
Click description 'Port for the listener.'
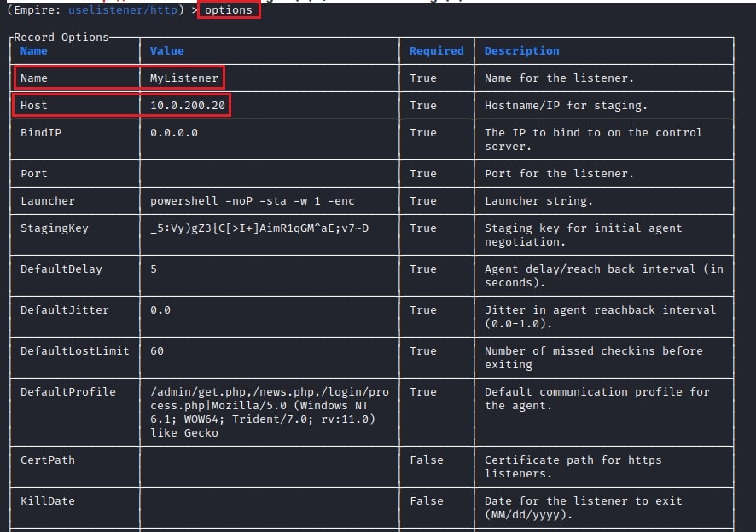[x=559, y=173]
